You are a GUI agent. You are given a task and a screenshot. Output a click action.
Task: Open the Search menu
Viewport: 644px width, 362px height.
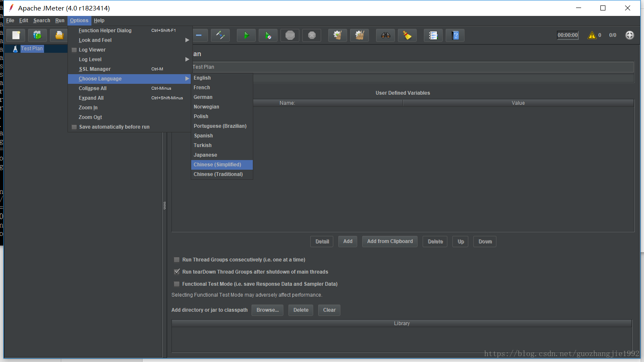click(x=42, y=21)
